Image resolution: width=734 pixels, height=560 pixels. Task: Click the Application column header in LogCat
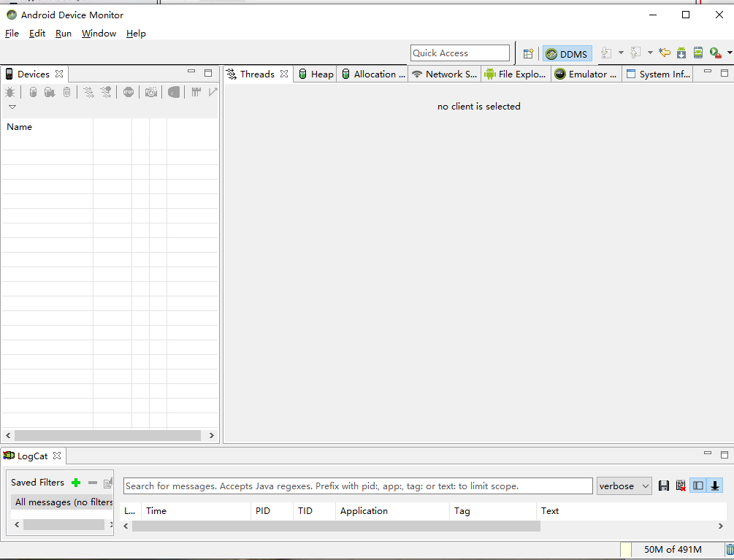(x=392, y=511)
